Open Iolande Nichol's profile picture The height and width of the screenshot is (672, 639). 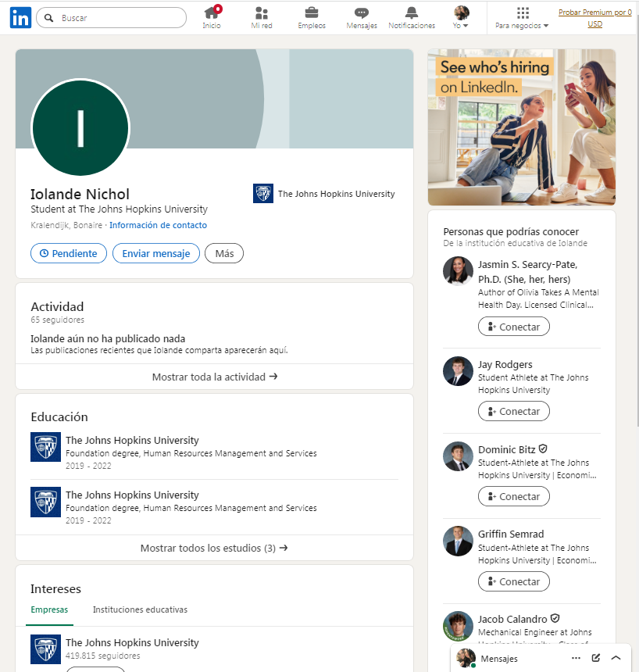pyautogui.click(x=80, y=127)
